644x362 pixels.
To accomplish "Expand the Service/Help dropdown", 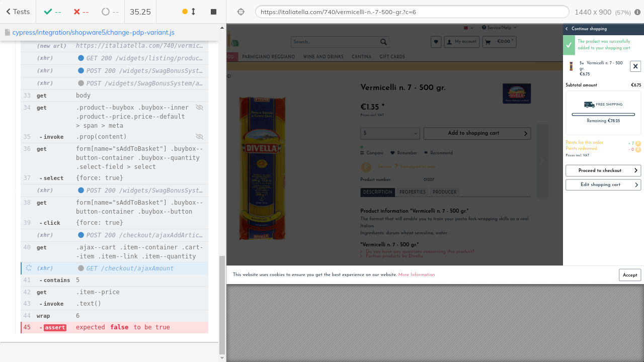I will (x=499, y=28).
